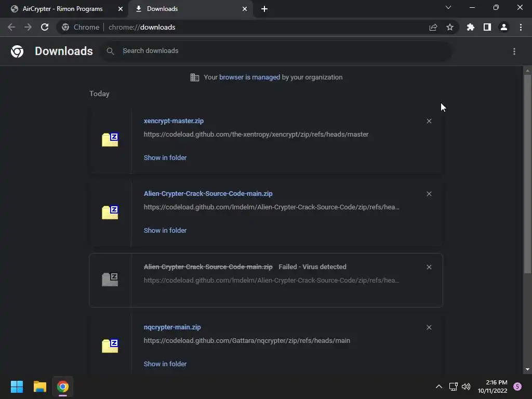This screenshot has width=532, height=399.
Task: Open the browser is managed link
Action: (250, 77)
